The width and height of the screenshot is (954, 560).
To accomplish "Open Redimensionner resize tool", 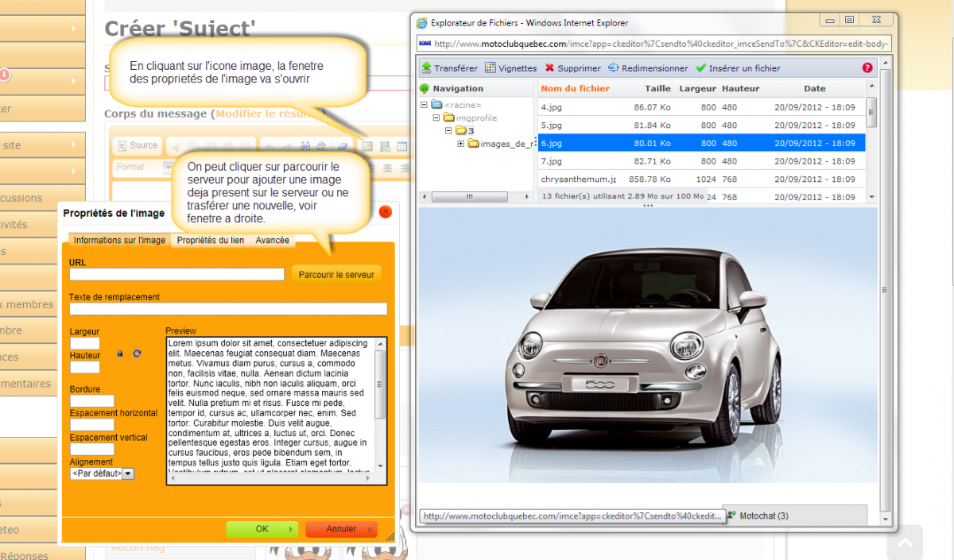I will pos(648,68).
